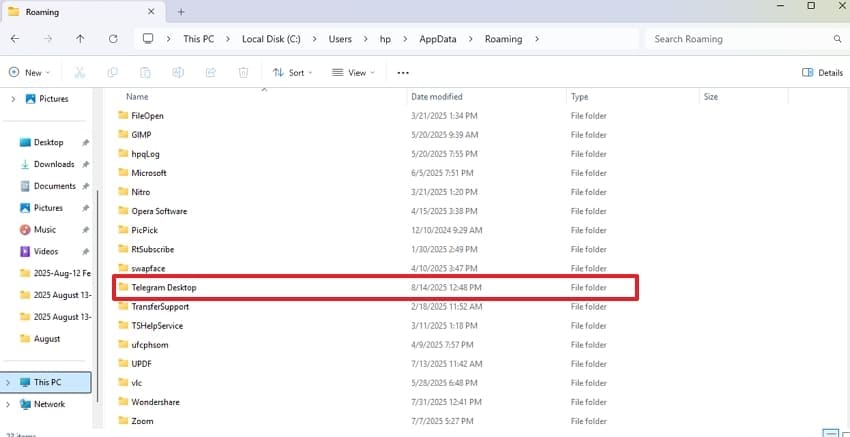Expand the This PC tree node

[8, 382]
